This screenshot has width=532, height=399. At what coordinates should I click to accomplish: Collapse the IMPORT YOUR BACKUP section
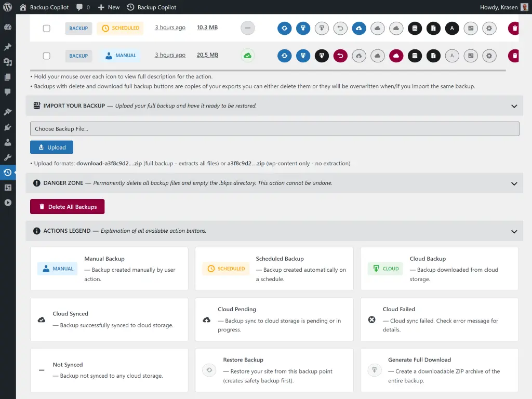pyautogui.click(x=514, y=105)
